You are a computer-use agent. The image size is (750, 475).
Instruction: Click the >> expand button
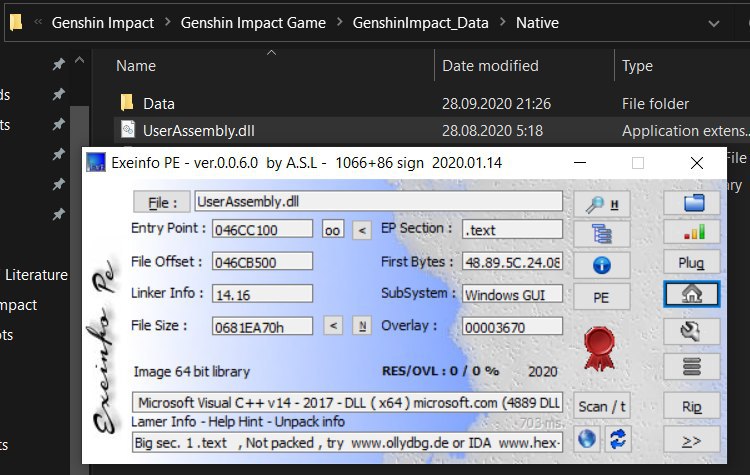[x=692, y=440]
